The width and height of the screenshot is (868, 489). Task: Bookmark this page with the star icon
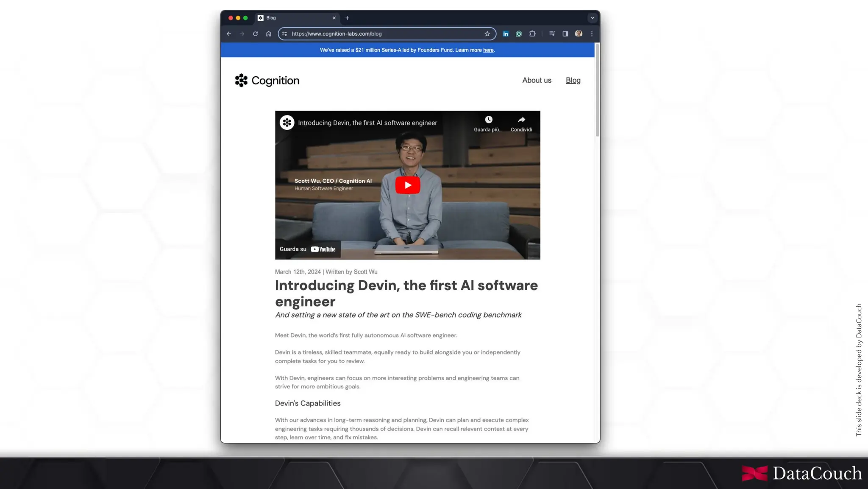(487, 34)
